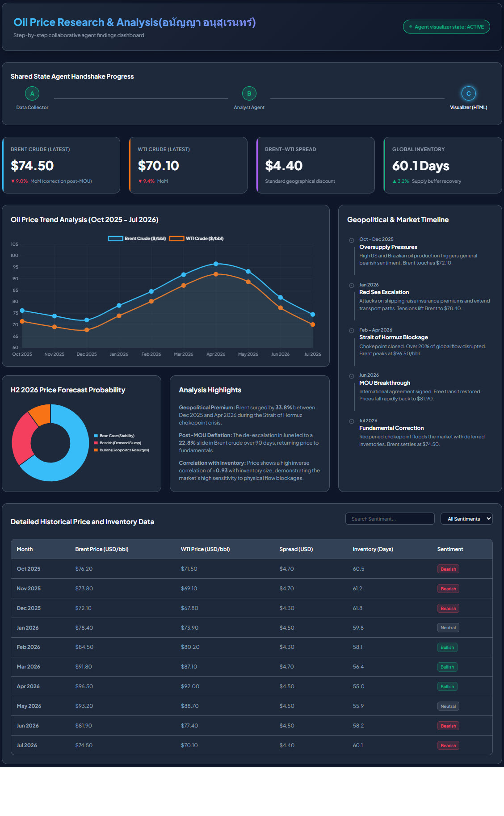Click the blue Base Case donut segment
Screen dimensions: 504x816
point(76,456)
